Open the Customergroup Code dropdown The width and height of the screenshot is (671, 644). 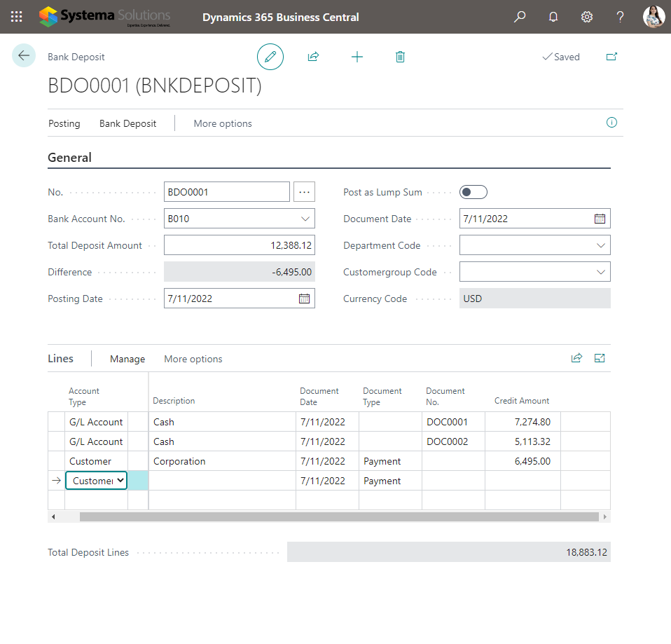(x=600, y=272)
